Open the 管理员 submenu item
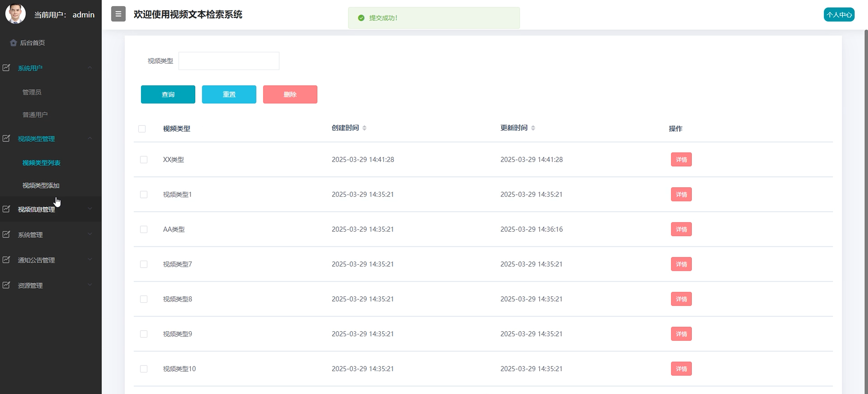 pyautogui.click(x=32, y=92)
